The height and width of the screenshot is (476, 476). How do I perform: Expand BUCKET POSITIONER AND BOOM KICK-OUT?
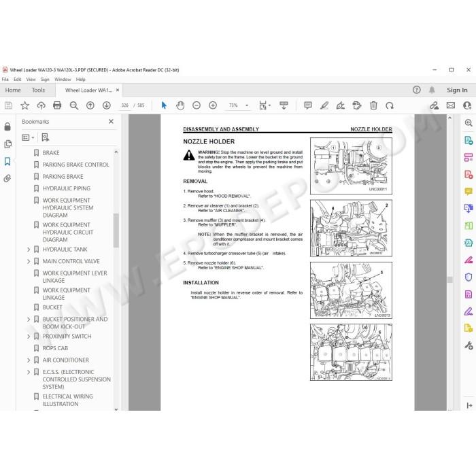[x=29, y=320]
